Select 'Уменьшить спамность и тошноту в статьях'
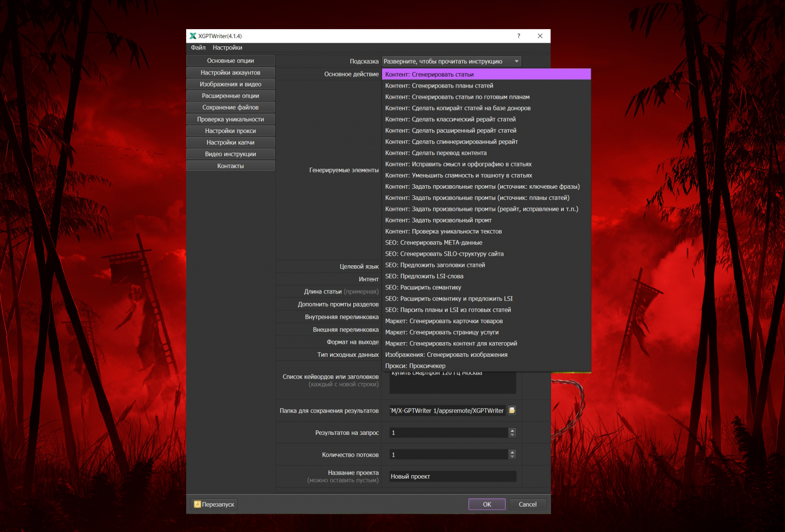 click(x=487, y=175)
